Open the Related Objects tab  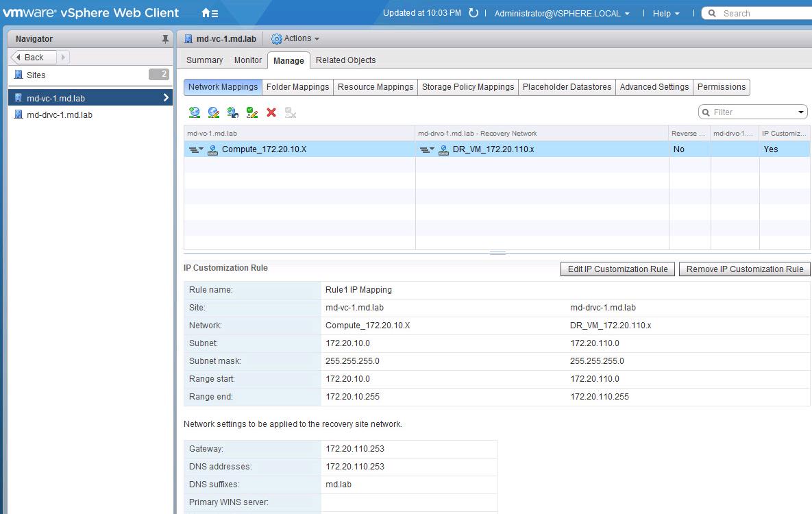tap(346, 60)
